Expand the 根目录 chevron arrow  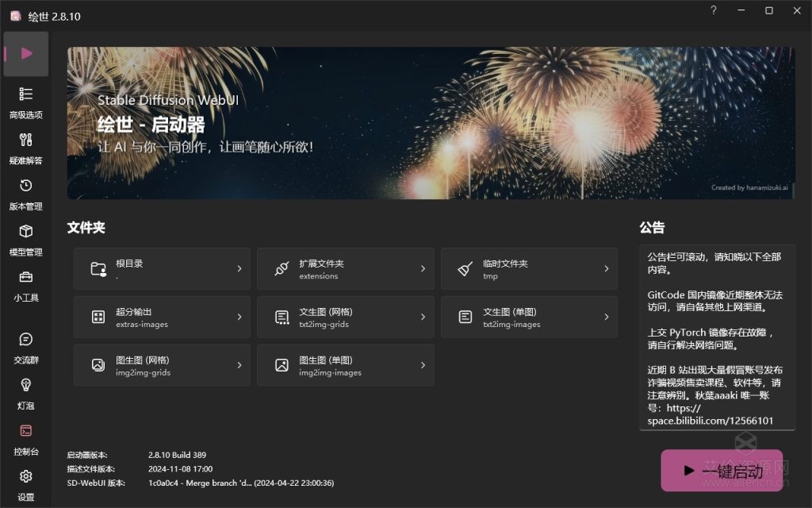[x=239, y=268]
